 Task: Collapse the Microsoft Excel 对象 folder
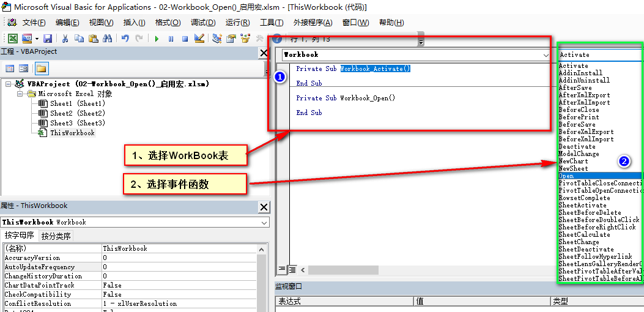point(20,94)
